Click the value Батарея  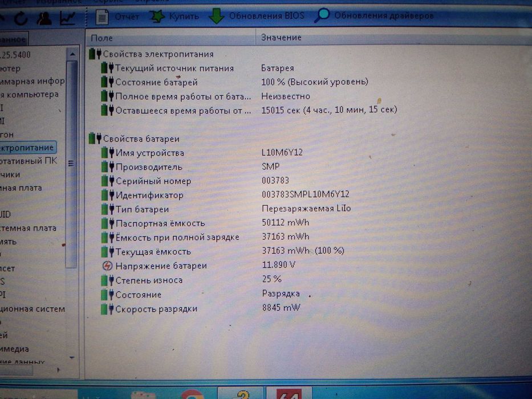coord(277,68)
